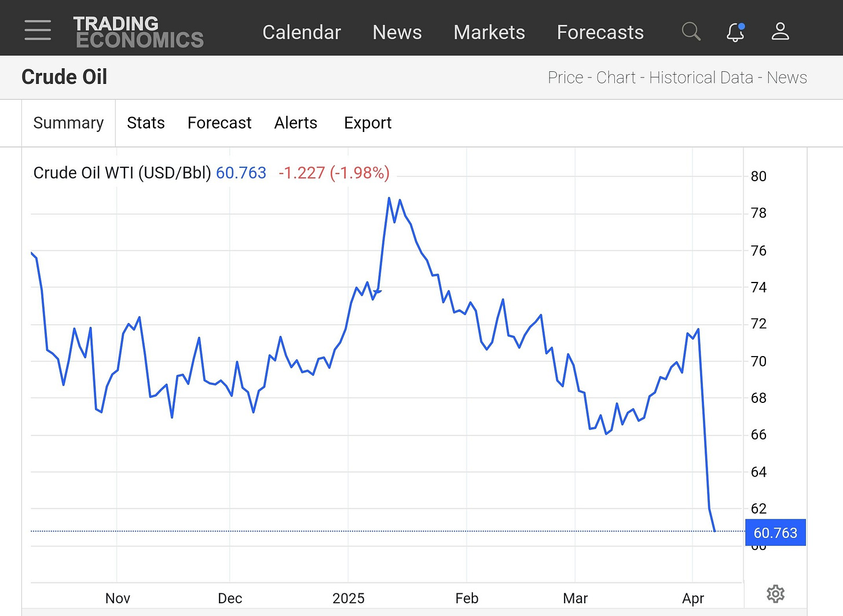The image size is (843, 616).
Task: Select the Summary tab
Action: pos(68,123)
